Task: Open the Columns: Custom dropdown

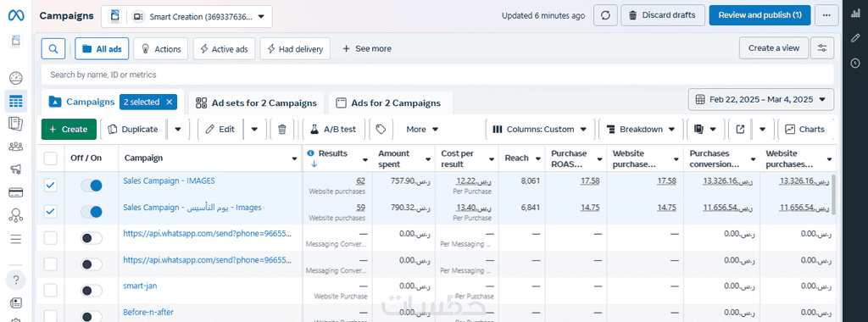Action: 539,129
